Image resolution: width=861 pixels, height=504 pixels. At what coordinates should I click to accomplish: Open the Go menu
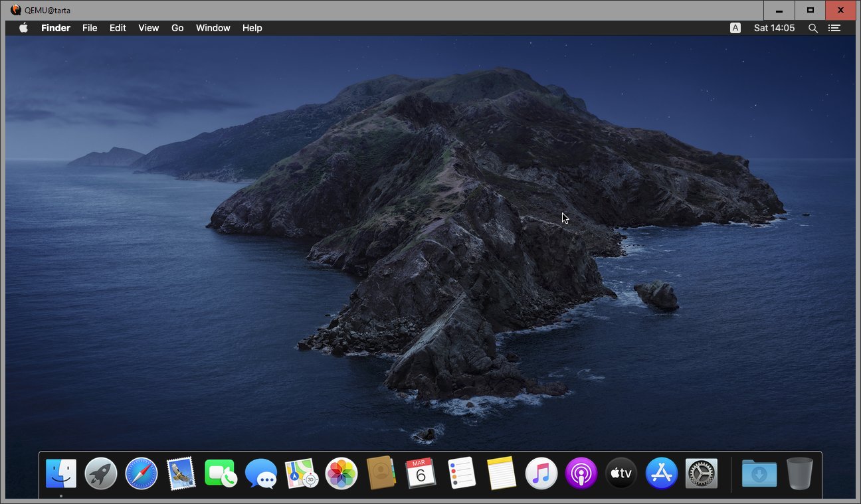(x=177, y=28)
